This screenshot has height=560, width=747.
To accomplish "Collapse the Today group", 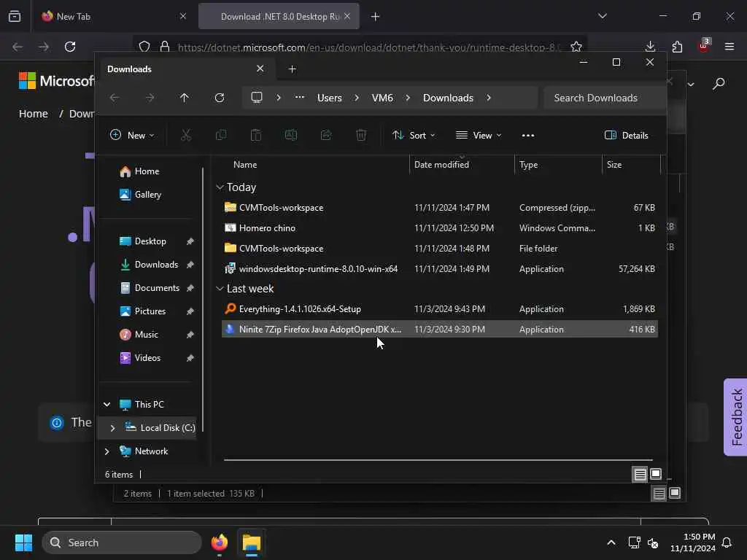I will click(220, 187).
